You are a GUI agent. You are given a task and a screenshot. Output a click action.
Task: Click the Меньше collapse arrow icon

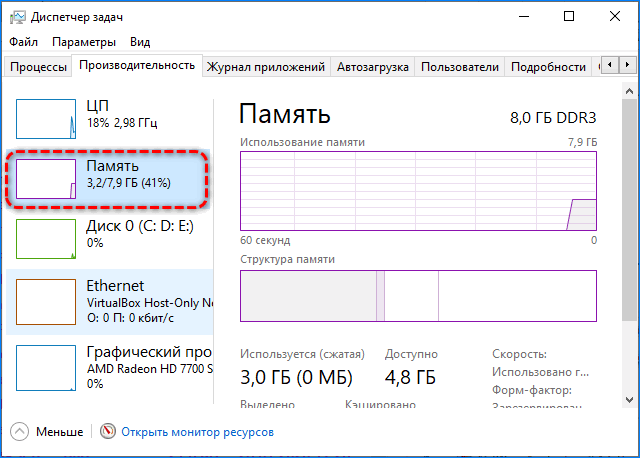[19, 431]
